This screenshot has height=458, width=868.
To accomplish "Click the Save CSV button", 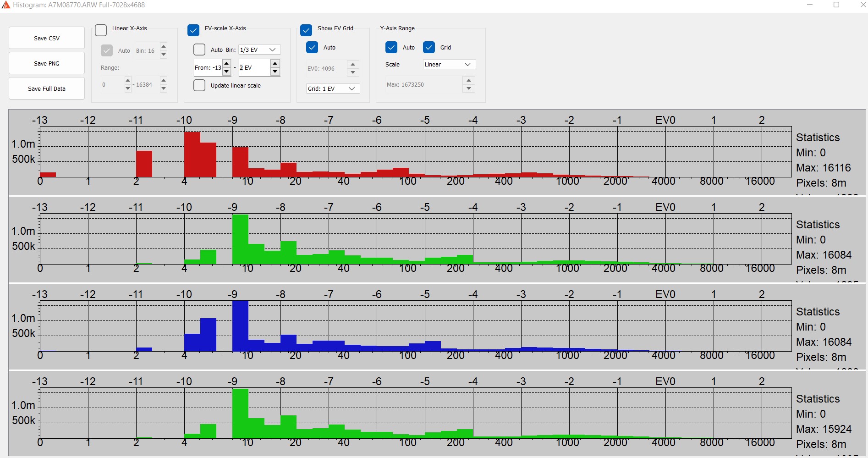I will pyautogui.click(x=47, y=38).
